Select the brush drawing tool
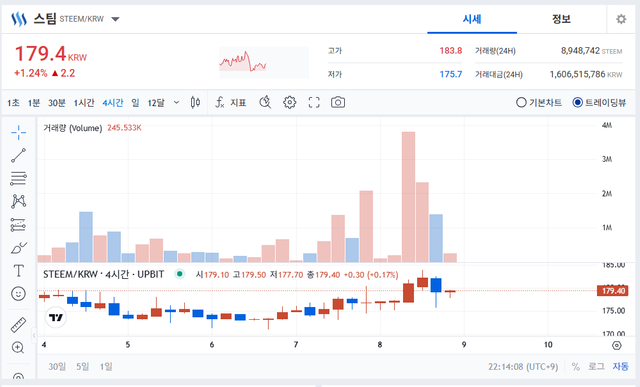 click(18, 248)
